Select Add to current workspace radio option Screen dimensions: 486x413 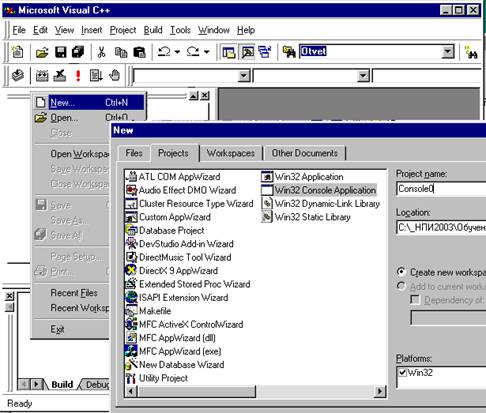tap(401, 286)
